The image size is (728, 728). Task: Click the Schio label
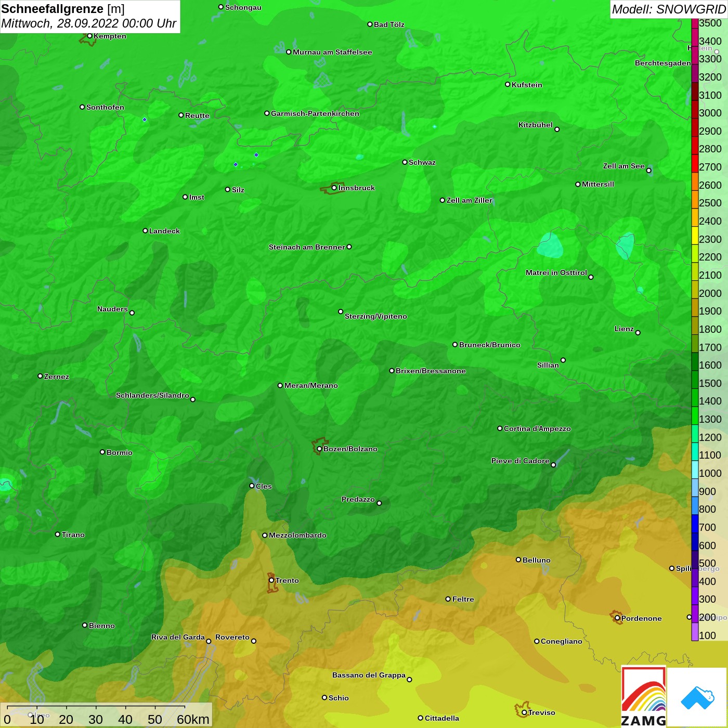339,698
